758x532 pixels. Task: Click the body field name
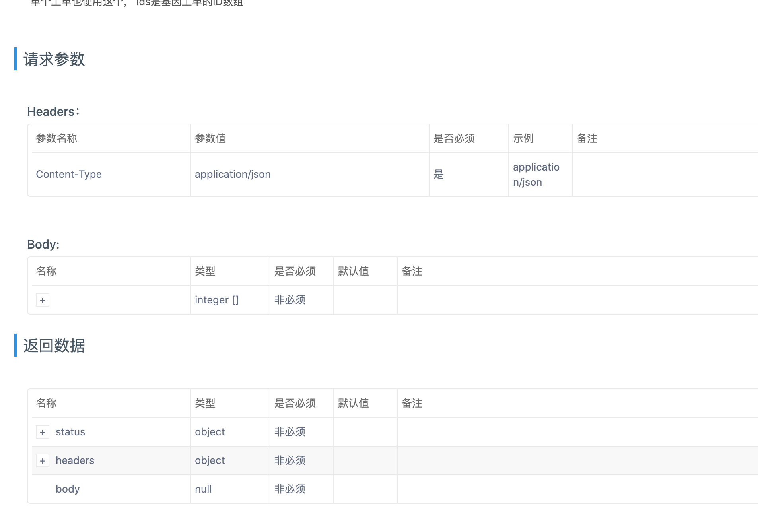pyautogui.click(x=68, y=489)
